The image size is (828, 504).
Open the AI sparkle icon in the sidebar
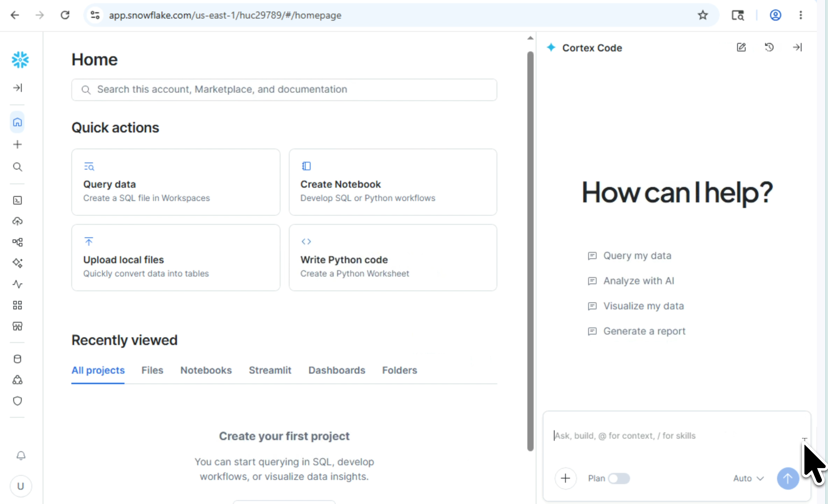pyautogui.click(x=18, y=263)
